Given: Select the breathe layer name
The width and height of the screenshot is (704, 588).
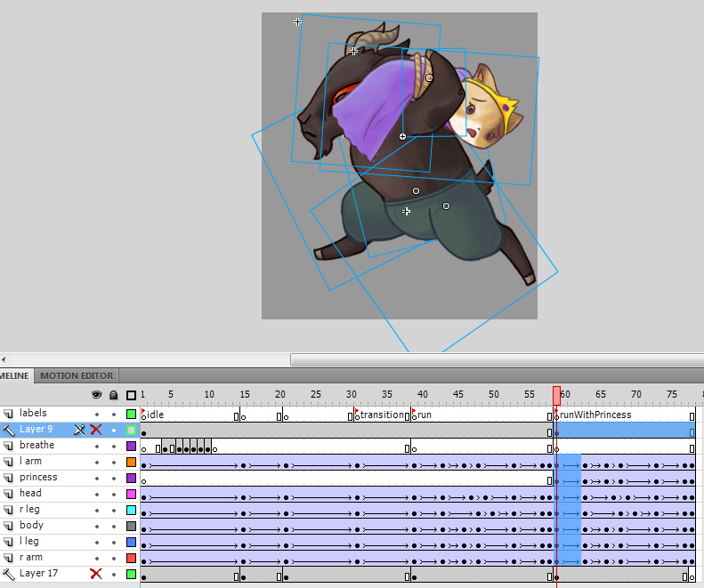Looking at the screenshot, I should (x=36, y=446).
